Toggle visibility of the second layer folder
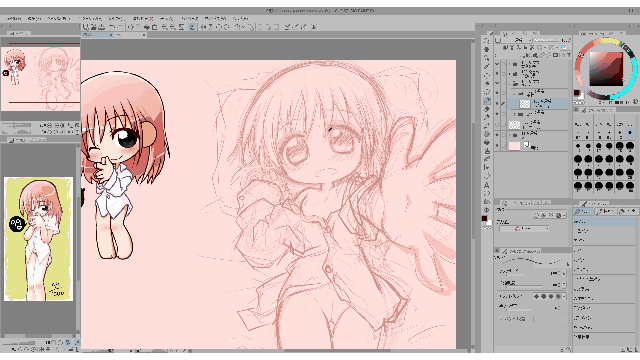640x360 pixels. tap(497, 74)
